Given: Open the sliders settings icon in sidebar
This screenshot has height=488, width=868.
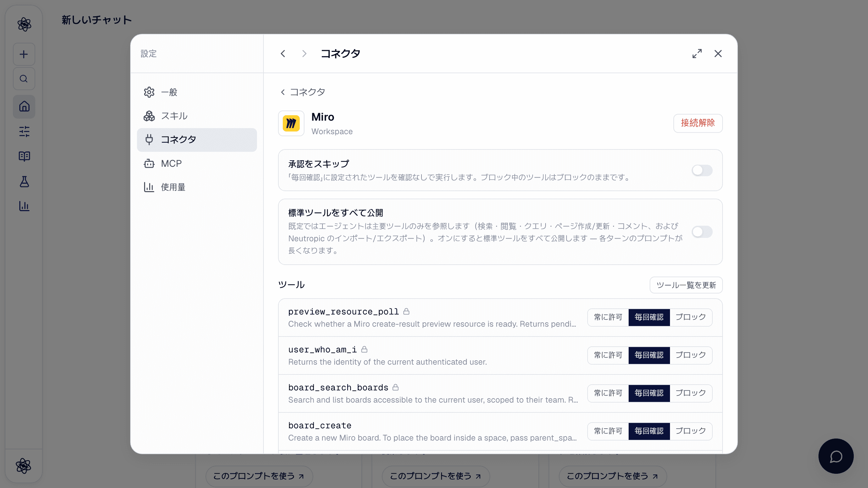Looking at the screenshot, I should tap(24, 131).
